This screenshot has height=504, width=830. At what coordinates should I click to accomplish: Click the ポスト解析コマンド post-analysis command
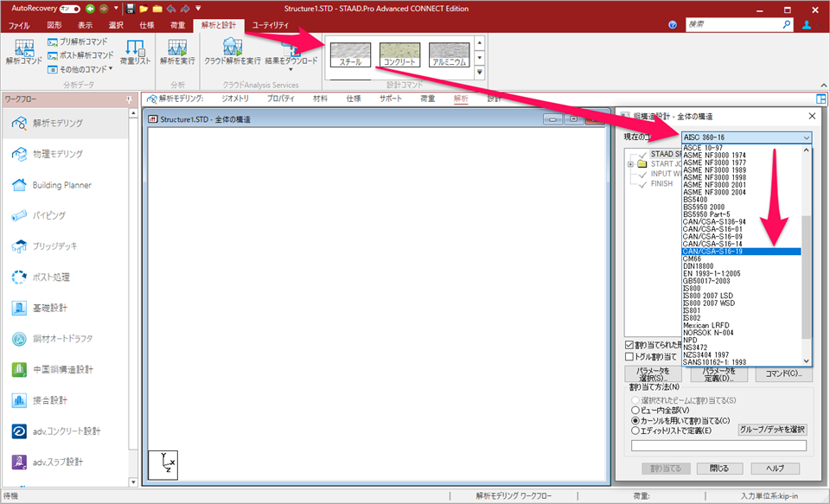[80, 55]
